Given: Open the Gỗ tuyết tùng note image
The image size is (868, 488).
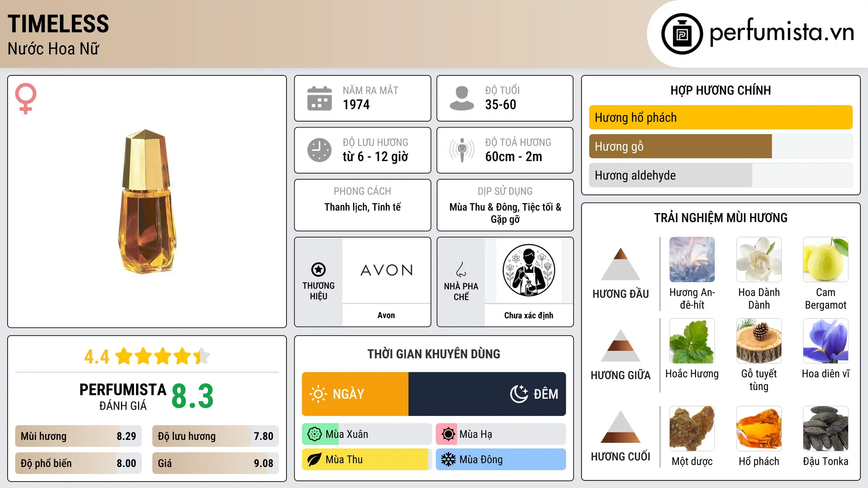Looking at the screenshot, I should tap(759, 341).
